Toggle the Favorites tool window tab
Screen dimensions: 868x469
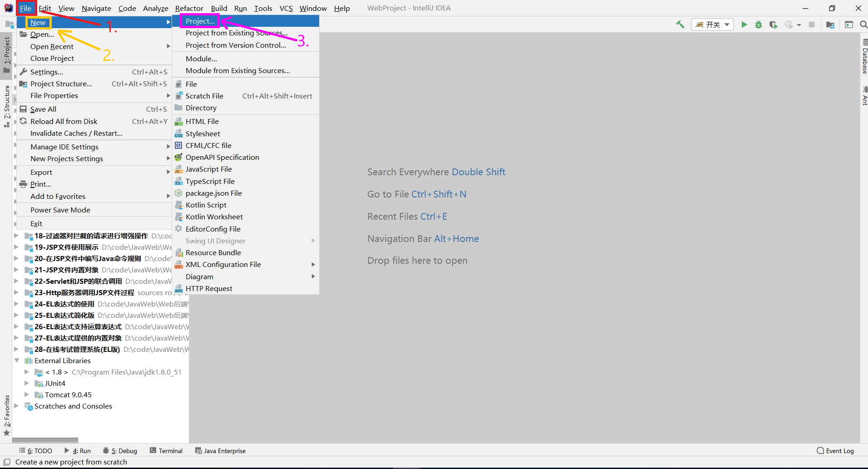pyautogui.click(x=6, y=415)
